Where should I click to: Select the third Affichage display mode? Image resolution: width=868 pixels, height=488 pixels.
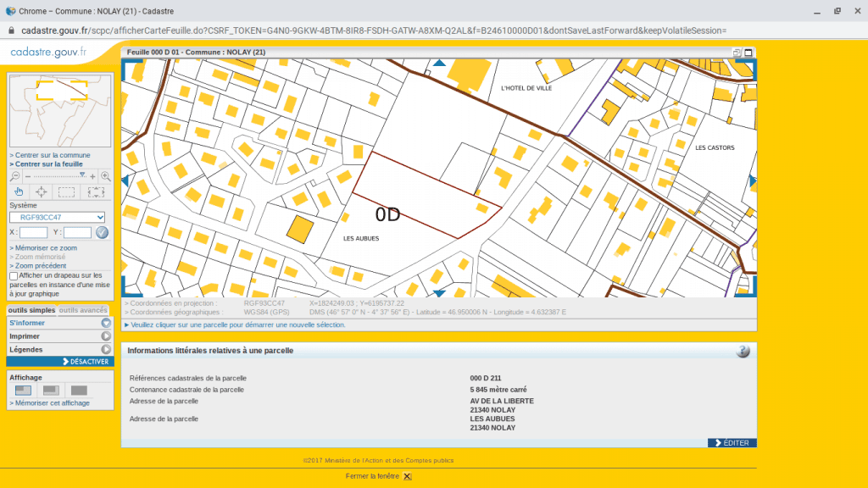79,391
